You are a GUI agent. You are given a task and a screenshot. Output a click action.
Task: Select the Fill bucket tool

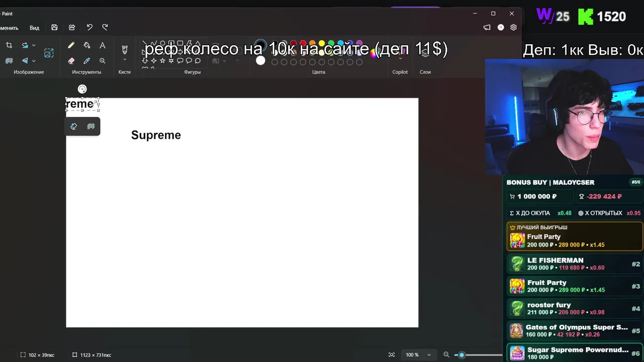pyautogui.click(x=87, y=45)
